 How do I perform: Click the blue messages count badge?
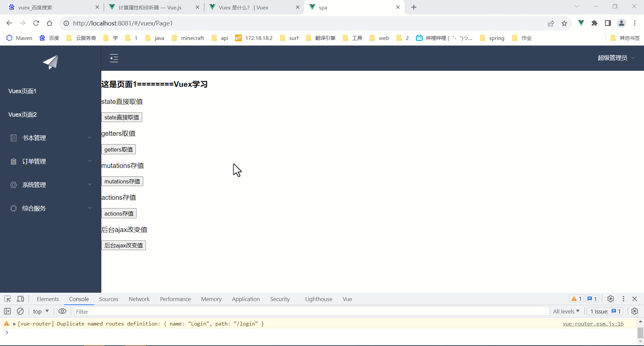(592, 298)
